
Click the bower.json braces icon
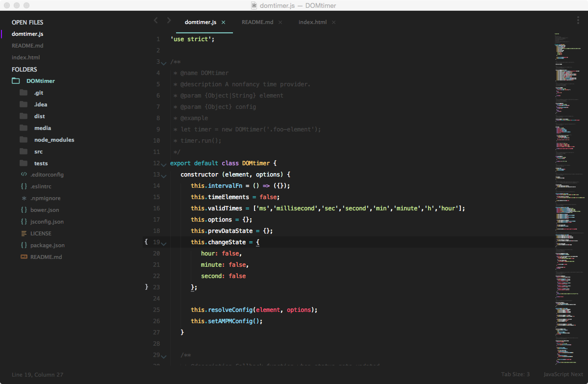24,209
